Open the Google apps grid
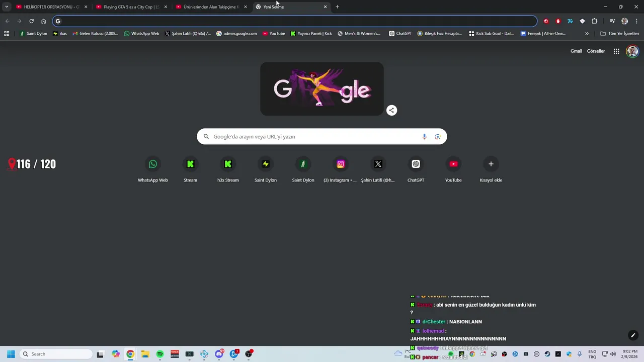644x362 pixels. [616, 51]
